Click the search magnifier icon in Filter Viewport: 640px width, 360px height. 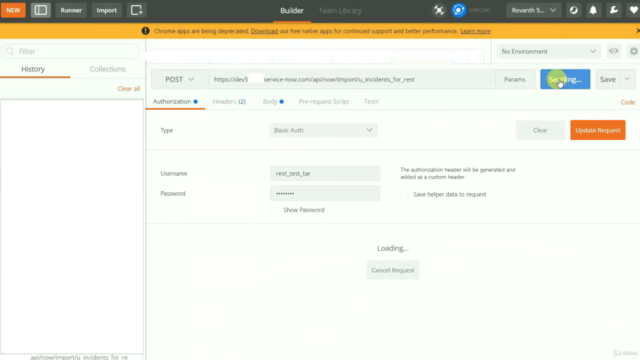[10, 51]
